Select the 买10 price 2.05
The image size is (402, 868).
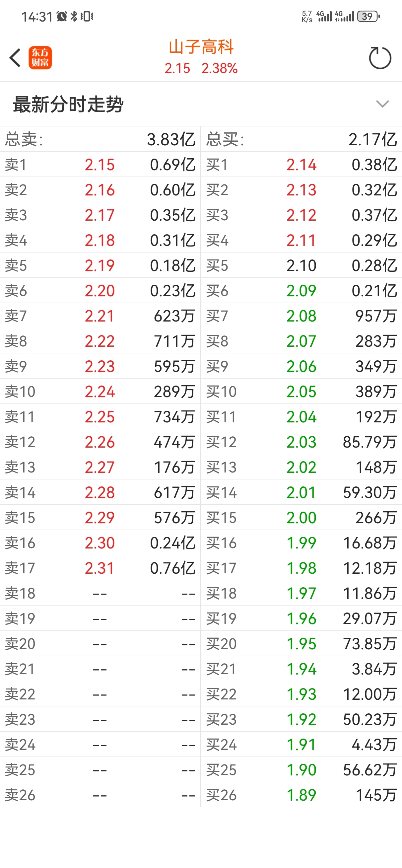point(301,392)
